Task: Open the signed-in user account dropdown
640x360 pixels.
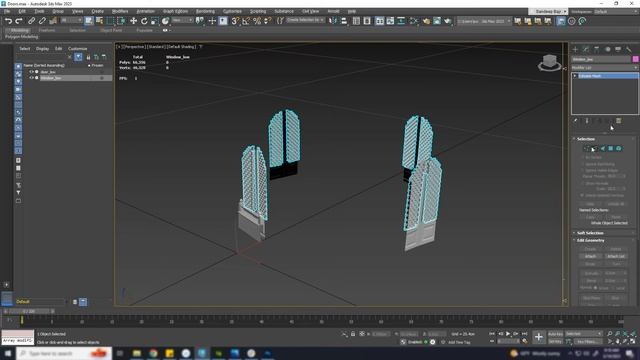Action: click(548, 11)
